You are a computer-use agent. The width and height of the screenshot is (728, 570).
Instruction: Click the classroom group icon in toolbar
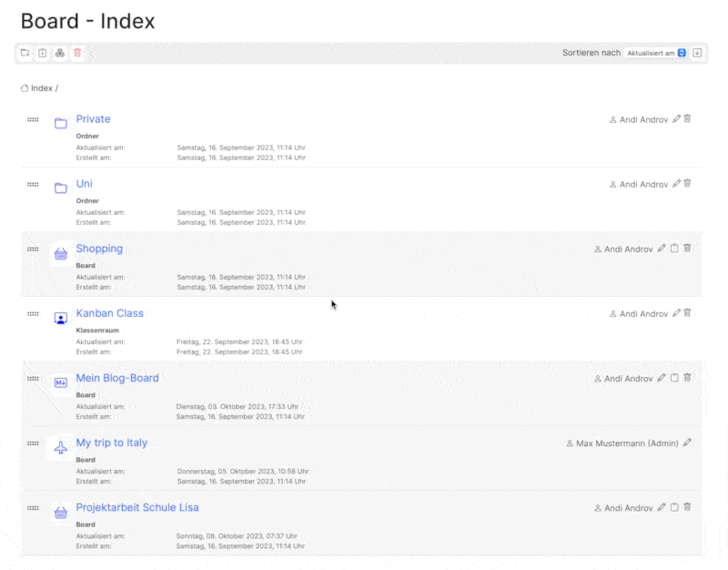(60, 53)
